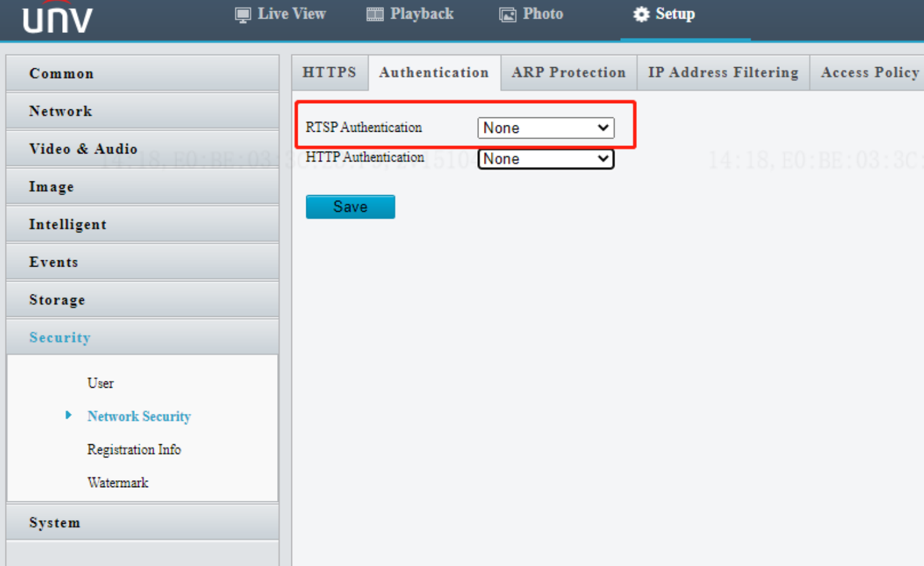Open the Watermark settings page

click(x=118, y=482)
